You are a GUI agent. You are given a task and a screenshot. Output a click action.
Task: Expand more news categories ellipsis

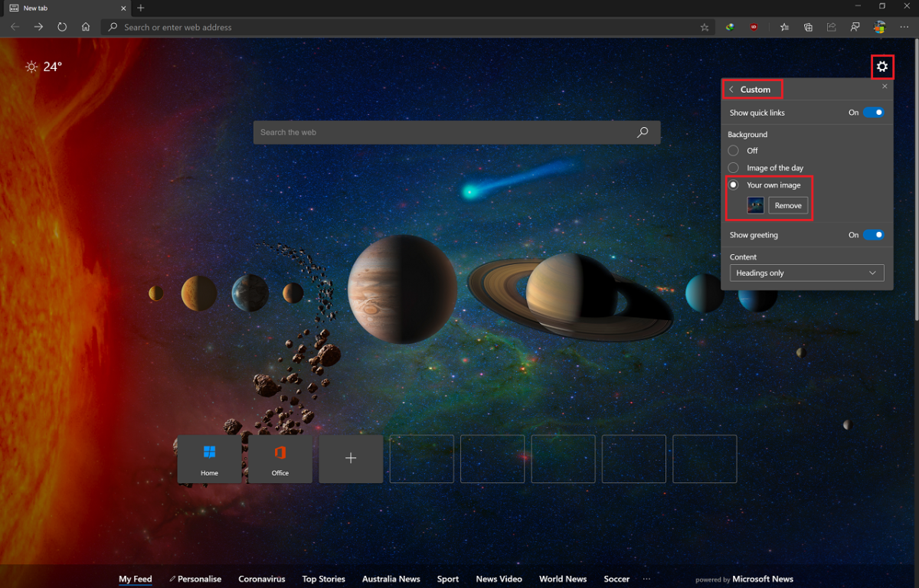(x=646, y=579)
